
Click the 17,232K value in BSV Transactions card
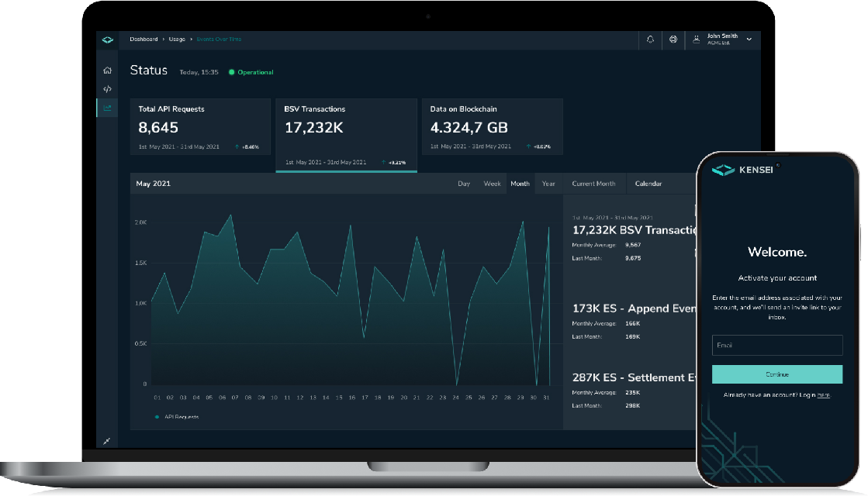click(x=314, y=128)
